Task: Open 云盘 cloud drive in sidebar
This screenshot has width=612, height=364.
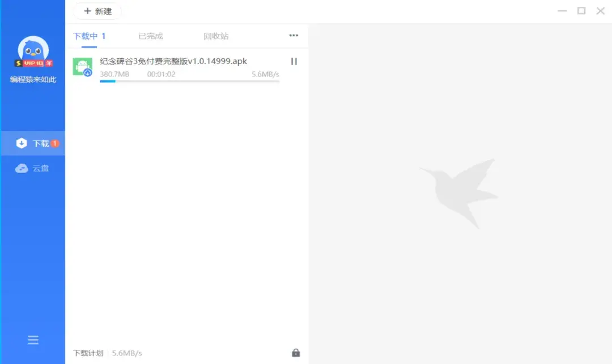Action: [x=33, y=168]
